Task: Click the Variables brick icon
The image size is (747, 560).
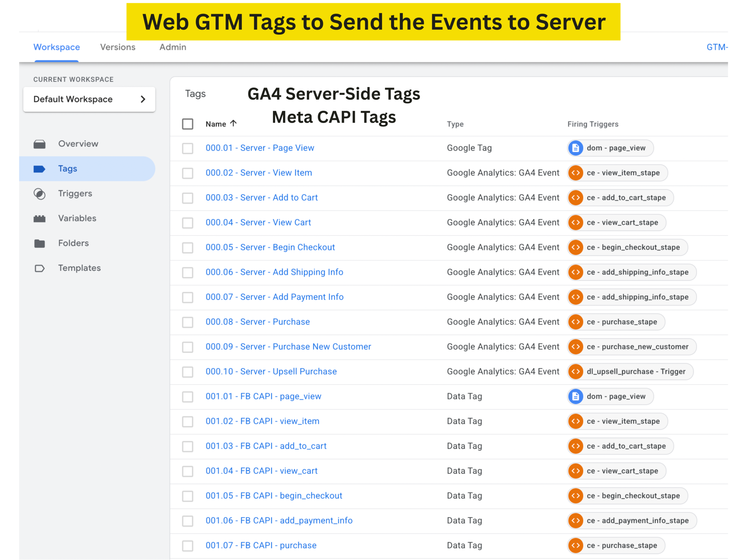Action: 39,219
